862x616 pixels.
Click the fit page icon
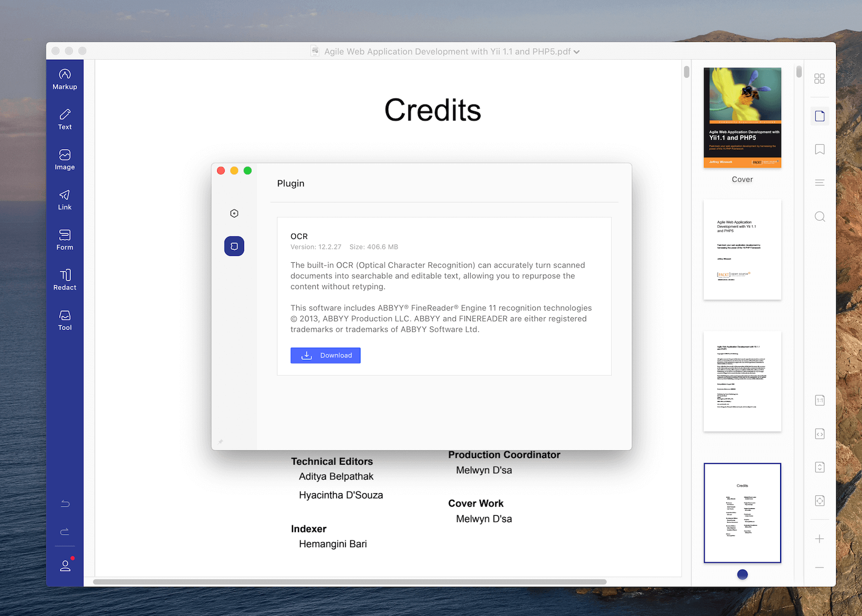(819, 501)
